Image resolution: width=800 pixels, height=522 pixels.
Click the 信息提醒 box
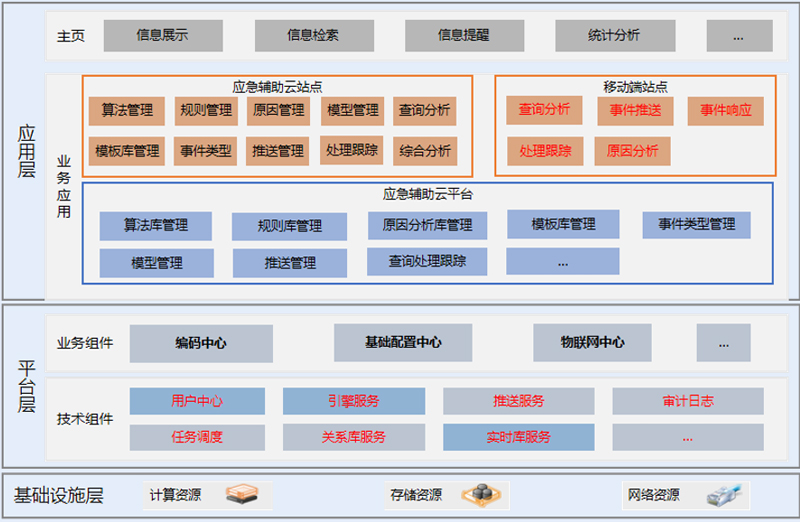point(464,36)
